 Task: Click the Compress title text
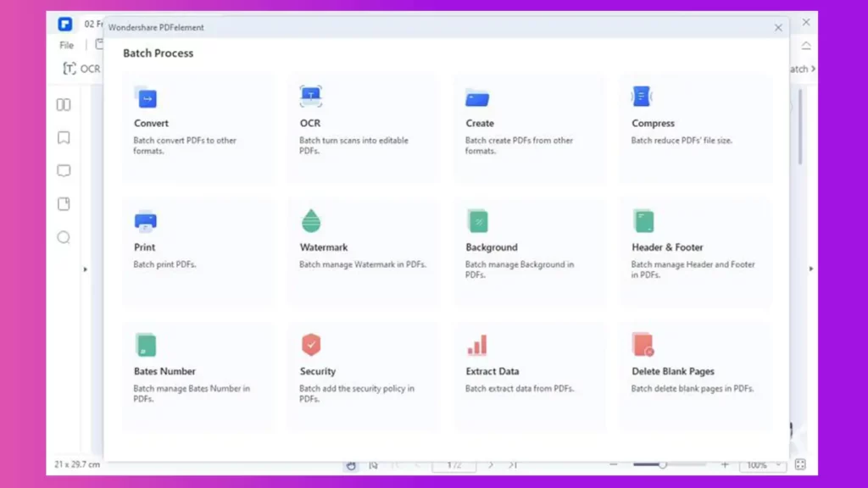pos(654,124)
